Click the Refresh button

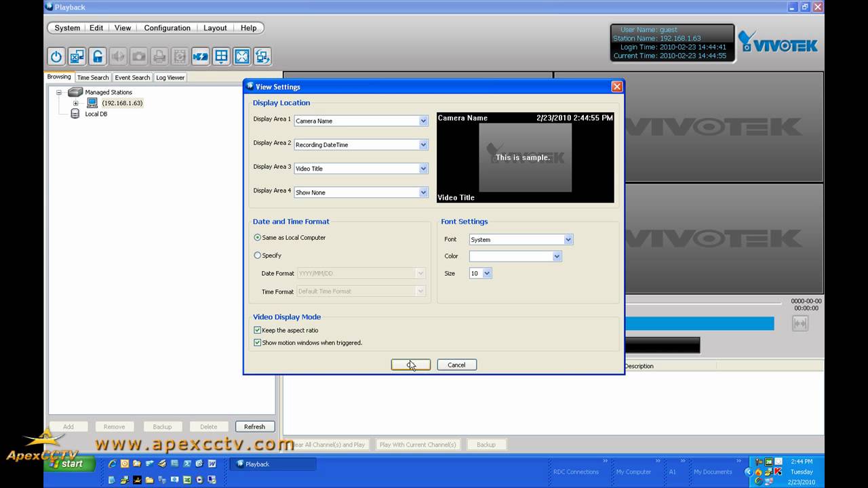pos(254,426)
